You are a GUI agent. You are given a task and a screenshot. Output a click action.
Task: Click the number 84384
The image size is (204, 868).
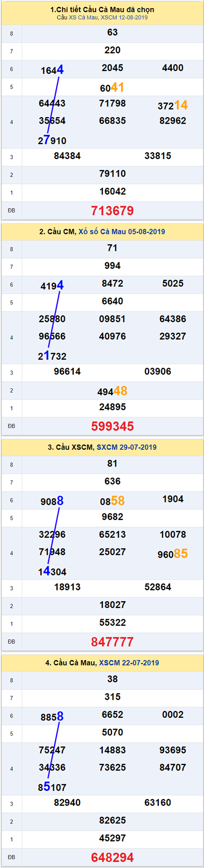pos(67,156)
